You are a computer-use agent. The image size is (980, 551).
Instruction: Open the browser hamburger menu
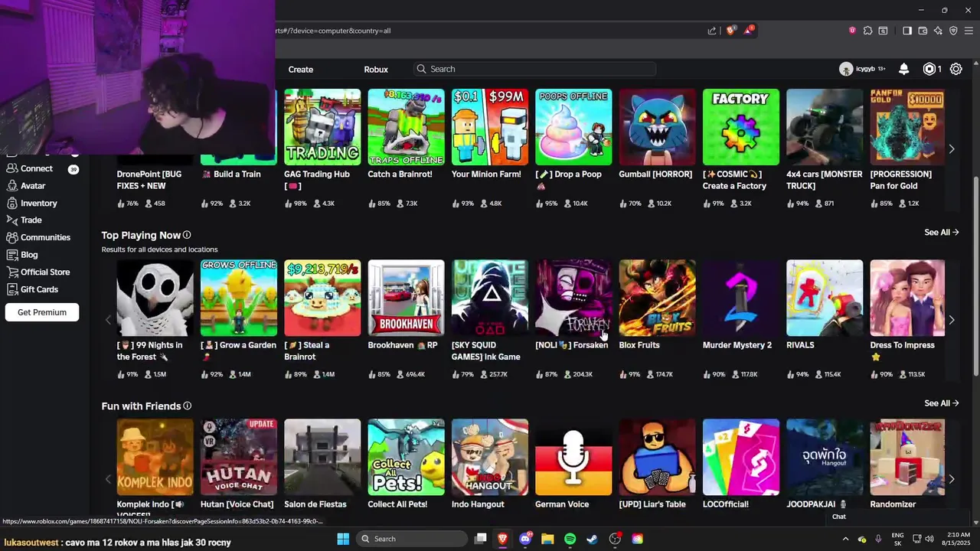point(969,31)
